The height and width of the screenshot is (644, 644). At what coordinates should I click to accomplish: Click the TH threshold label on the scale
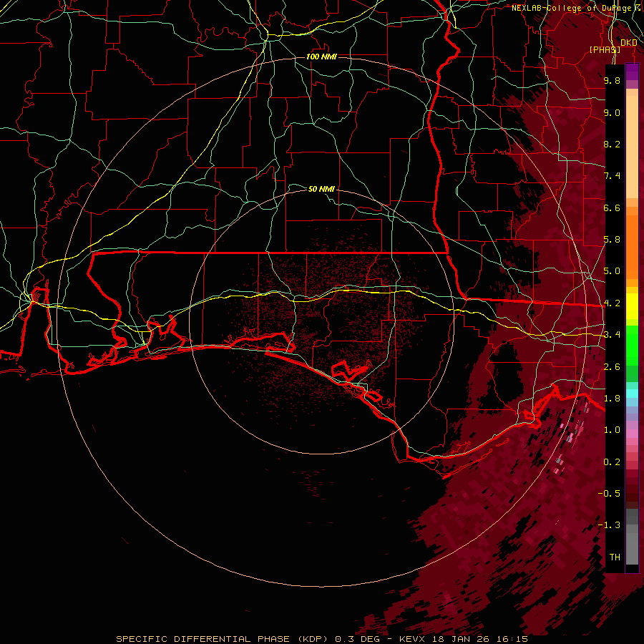(615, 557)
